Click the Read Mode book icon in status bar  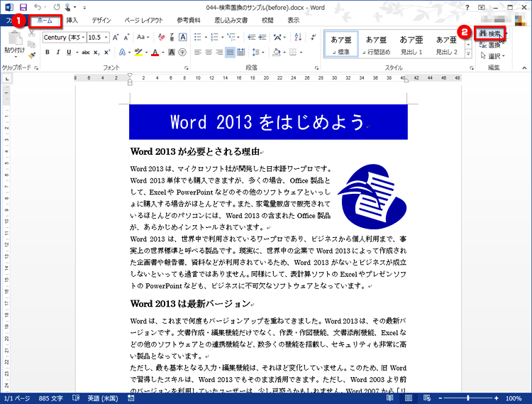(x=390, y=398)
